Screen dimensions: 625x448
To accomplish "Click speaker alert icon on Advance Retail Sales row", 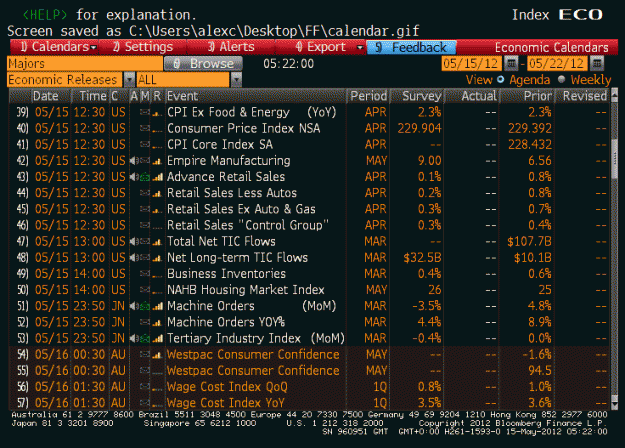I will (x=134, y=177).
